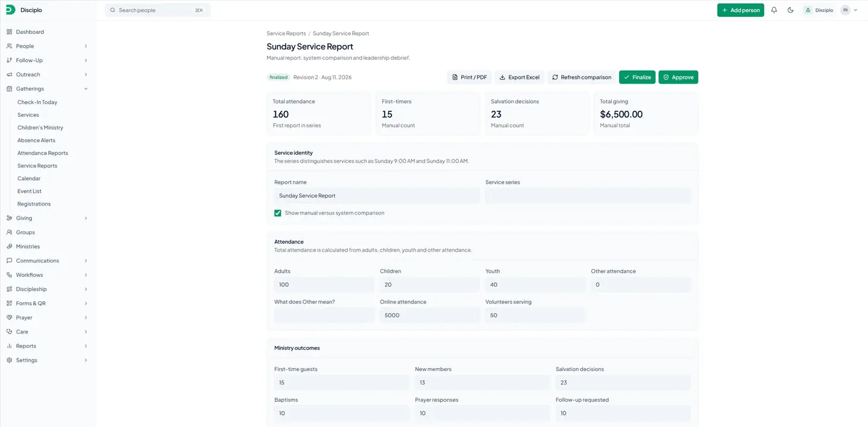Go to Check-In Today page
Image resolution: width=868 pixels, height=427 pixels.
37,102
